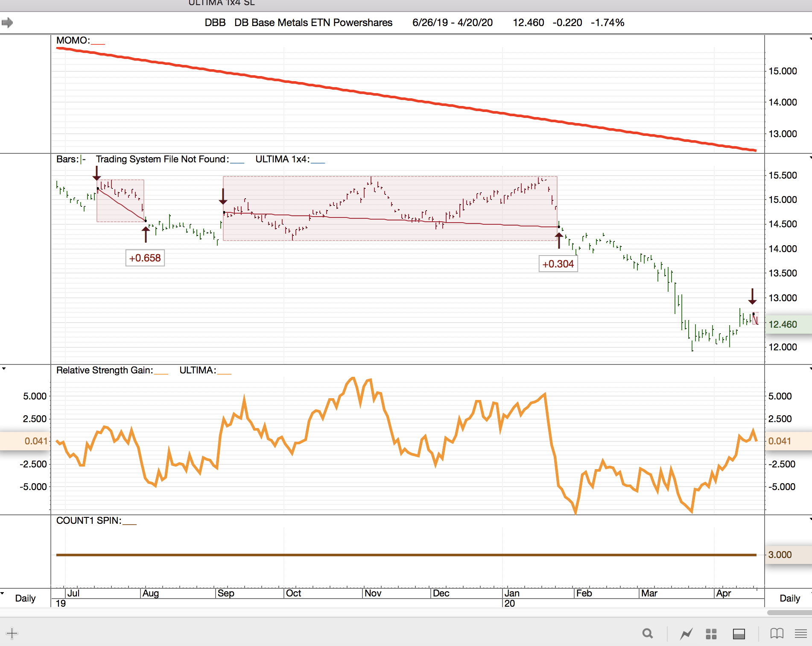The height and width of the screenshot is (646, 812).
Task: Click the Apr month label on time axis
Action: coord(724,593)
